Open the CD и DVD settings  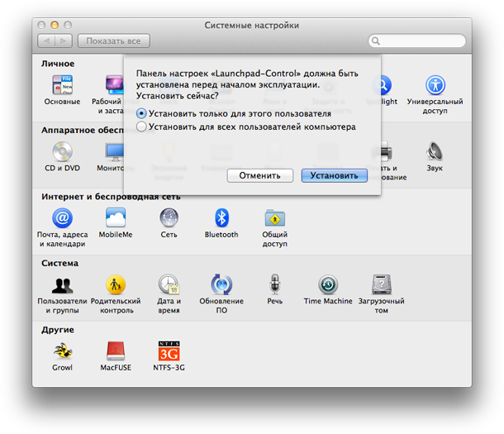pyautogui.click(x=63, y=152)
